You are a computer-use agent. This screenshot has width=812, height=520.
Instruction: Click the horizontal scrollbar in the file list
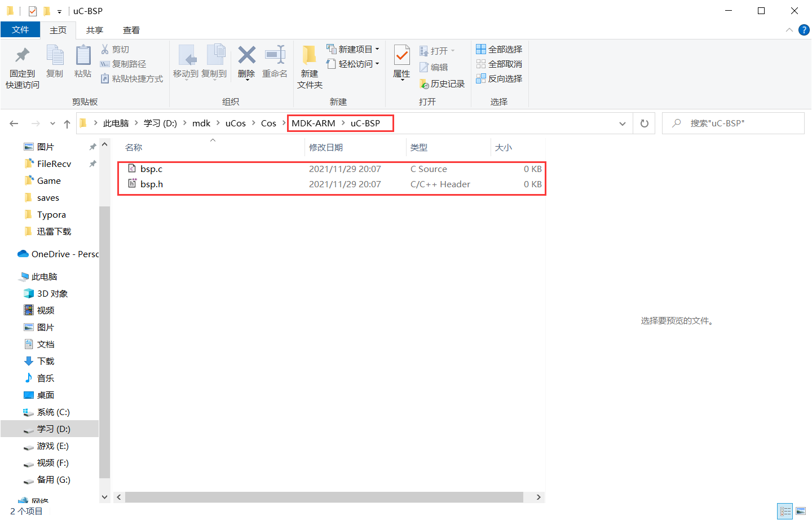324,497
